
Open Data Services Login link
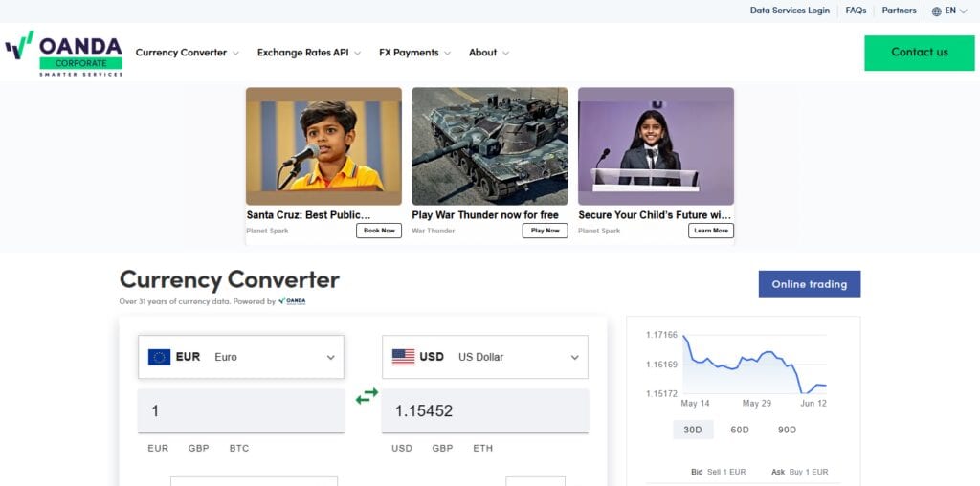click(x=790, y=11)
